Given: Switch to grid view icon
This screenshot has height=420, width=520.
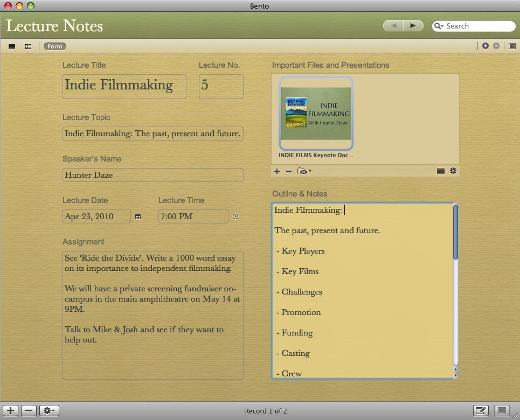Looking at the screenshot, I should [x=28, y=46].
